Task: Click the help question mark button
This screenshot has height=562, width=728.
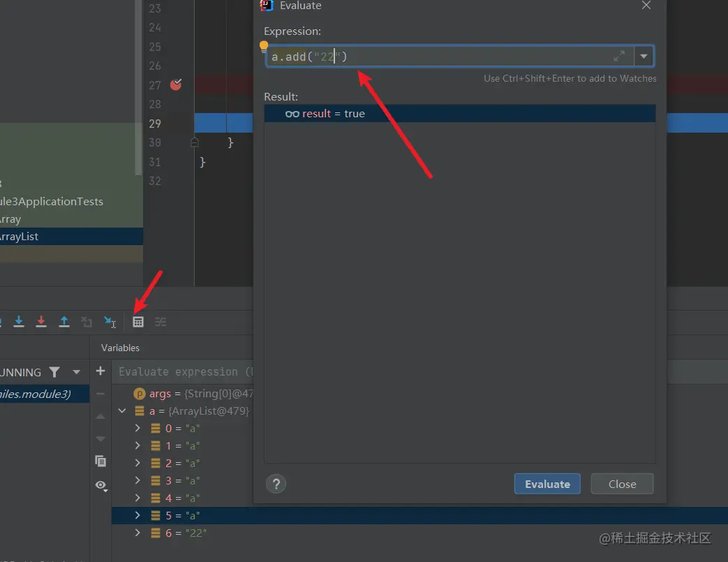Action: pyautogui.click(x=276, y=484)
